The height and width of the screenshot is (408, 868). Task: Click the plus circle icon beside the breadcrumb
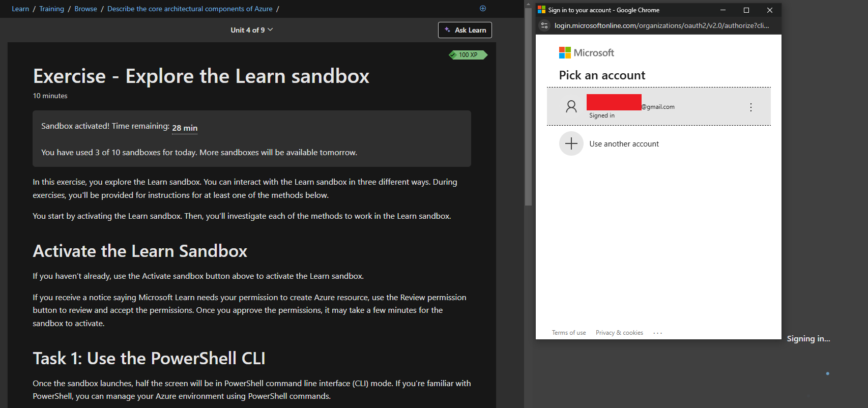pos(483,8)
